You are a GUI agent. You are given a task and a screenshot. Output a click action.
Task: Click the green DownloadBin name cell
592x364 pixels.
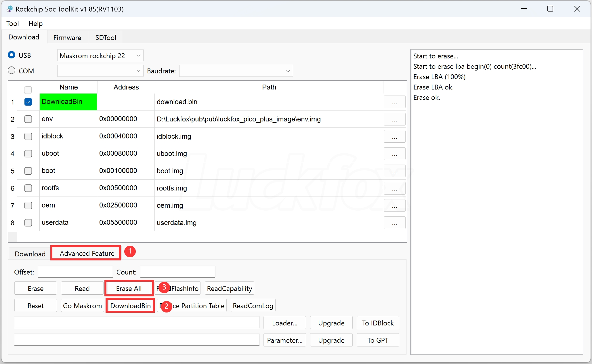68,102
